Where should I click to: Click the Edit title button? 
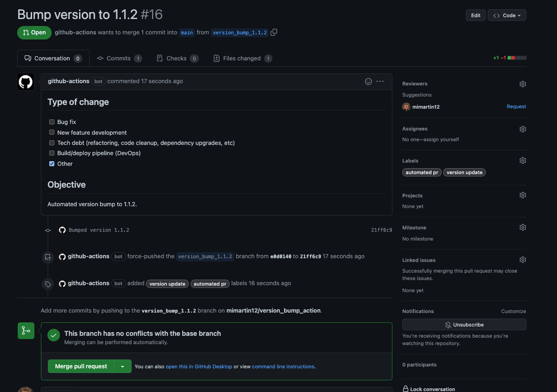coord(476,15)
